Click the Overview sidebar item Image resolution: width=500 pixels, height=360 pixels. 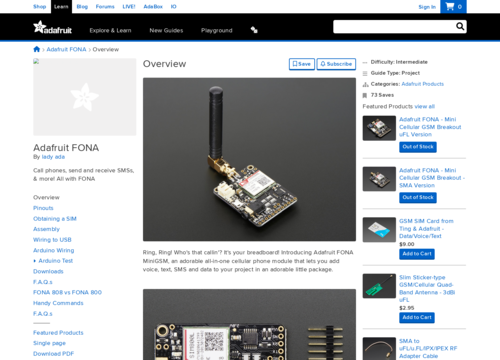tap(46, 197)
